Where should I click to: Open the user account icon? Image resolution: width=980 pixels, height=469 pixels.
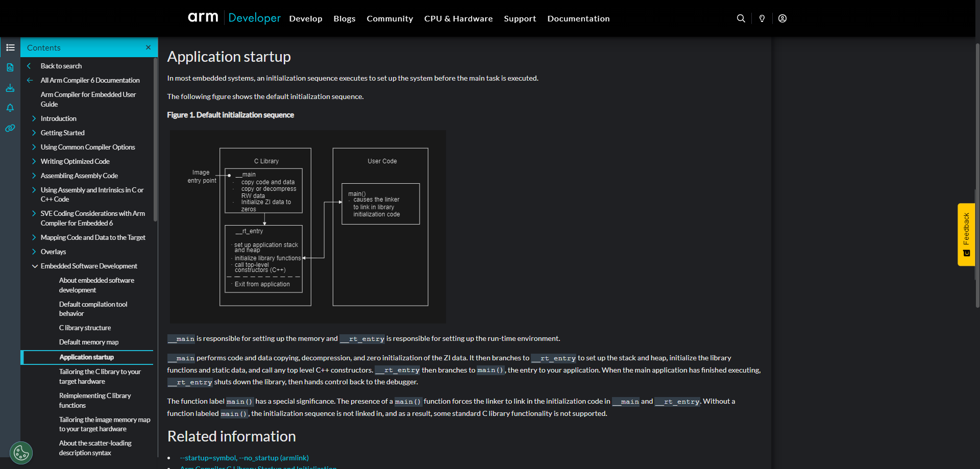coord(782,18)
